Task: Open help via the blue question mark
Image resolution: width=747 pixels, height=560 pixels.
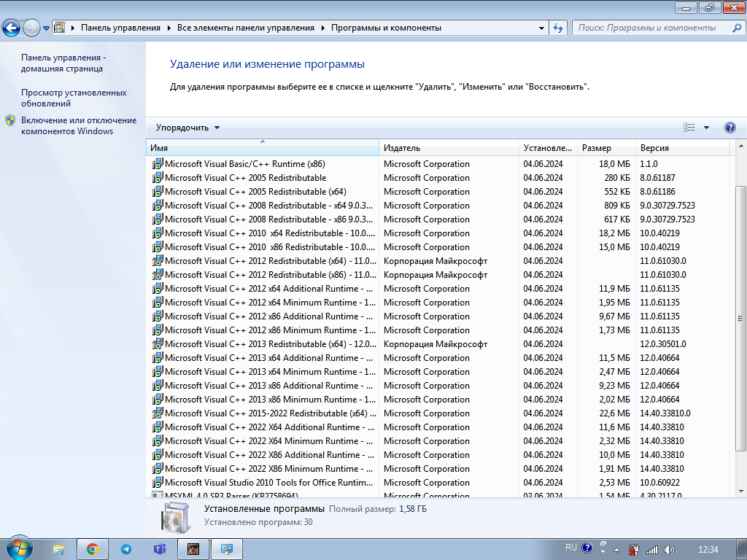Action: click(729, 128)
